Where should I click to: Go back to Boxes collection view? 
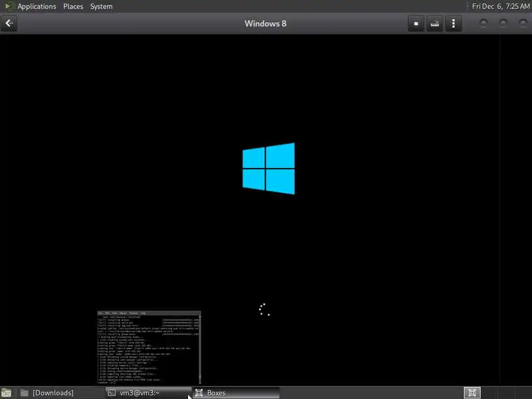point(9,23)
